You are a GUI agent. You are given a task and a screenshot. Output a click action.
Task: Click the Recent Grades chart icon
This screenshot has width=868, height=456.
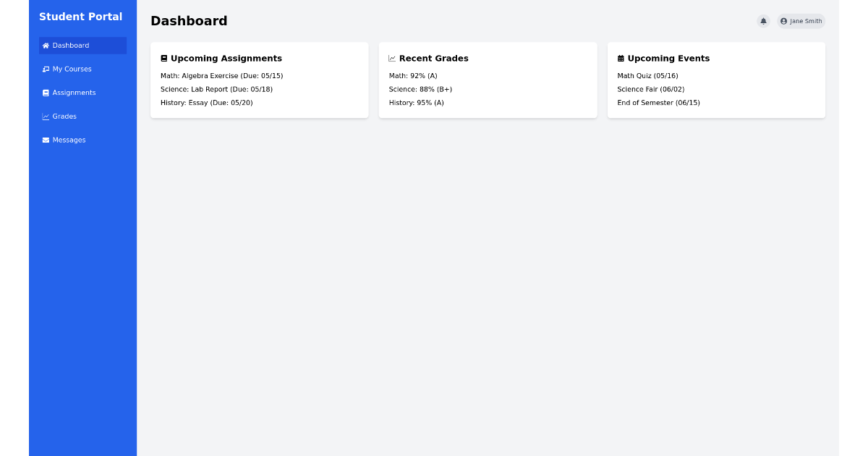pos(393,58)
